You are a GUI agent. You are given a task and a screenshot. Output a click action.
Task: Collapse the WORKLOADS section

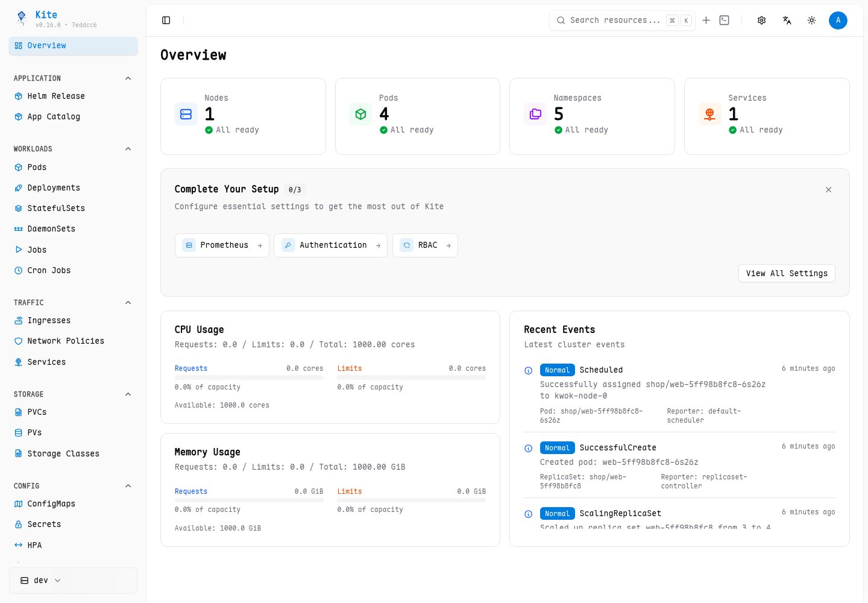(x=128, y=149)
